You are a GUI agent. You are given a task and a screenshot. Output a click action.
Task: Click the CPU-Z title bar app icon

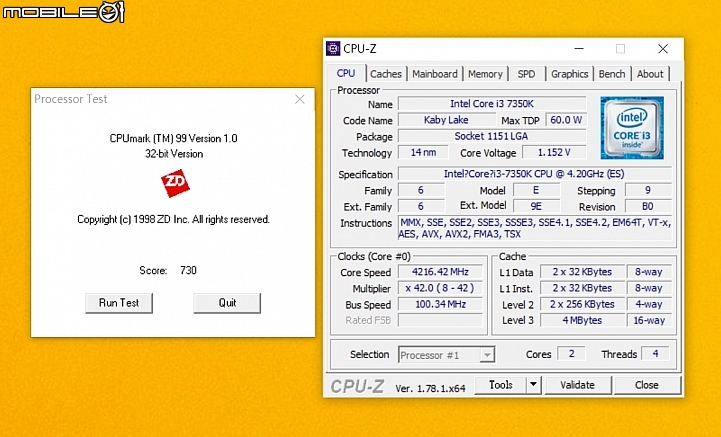point(333,49)
